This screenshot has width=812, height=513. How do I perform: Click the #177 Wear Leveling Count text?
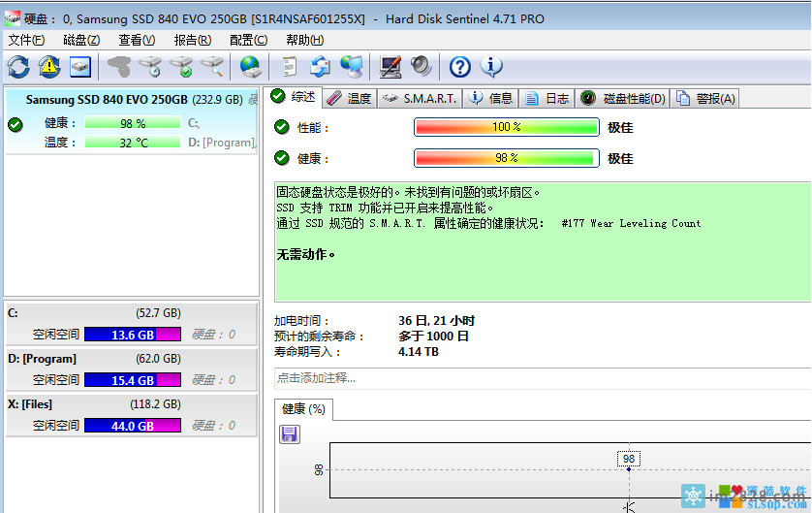(x=631, y=223)
